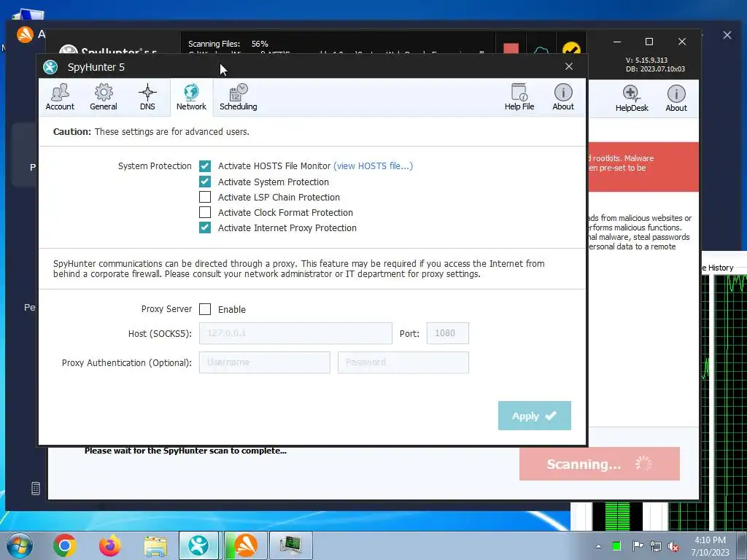Click the muted volume tray icon
747x560 pixels.
tap(673, 546)
